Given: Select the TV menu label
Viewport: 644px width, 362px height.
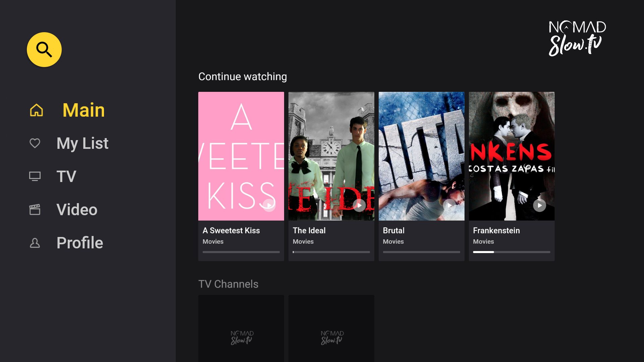Looking at the screenshot, I should pyautogui.click(x=66, y=176).
